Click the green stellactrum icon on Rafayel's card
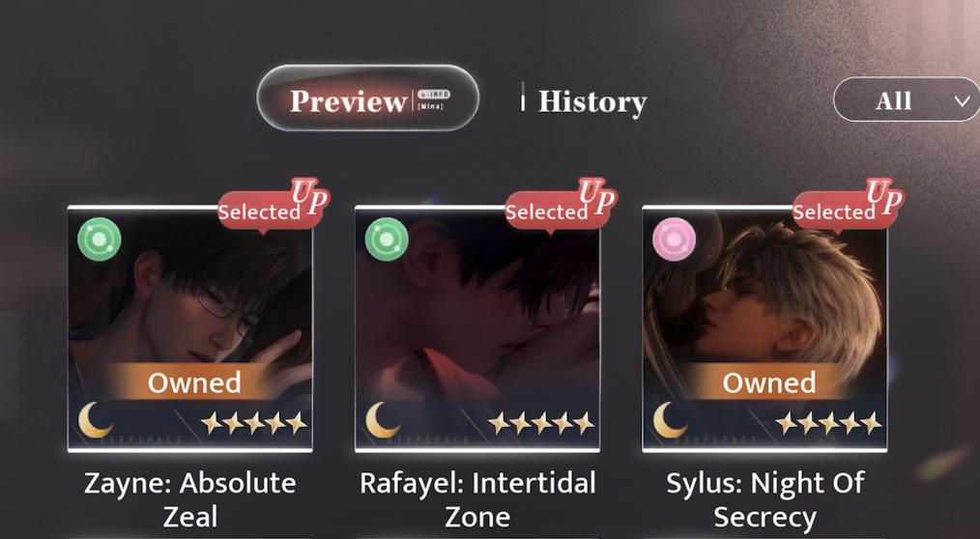 (x=387, y=240)
